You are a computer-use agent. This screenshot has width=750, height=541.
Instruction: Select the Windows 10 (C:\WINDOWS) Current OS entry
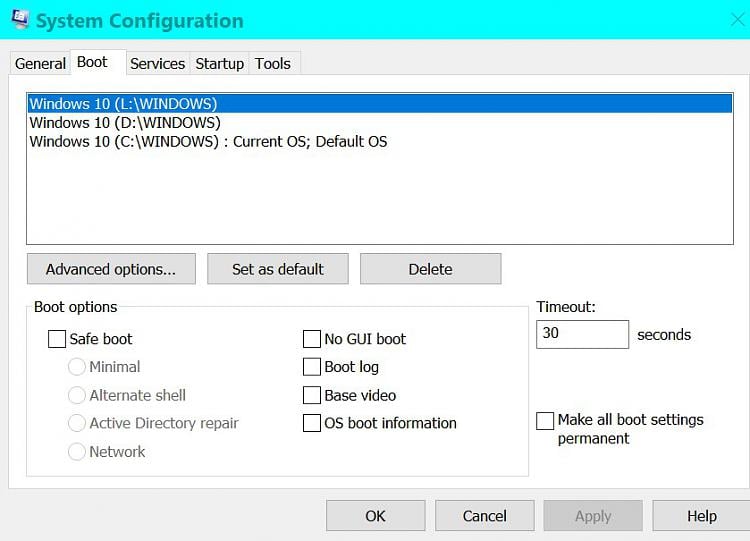208,141
